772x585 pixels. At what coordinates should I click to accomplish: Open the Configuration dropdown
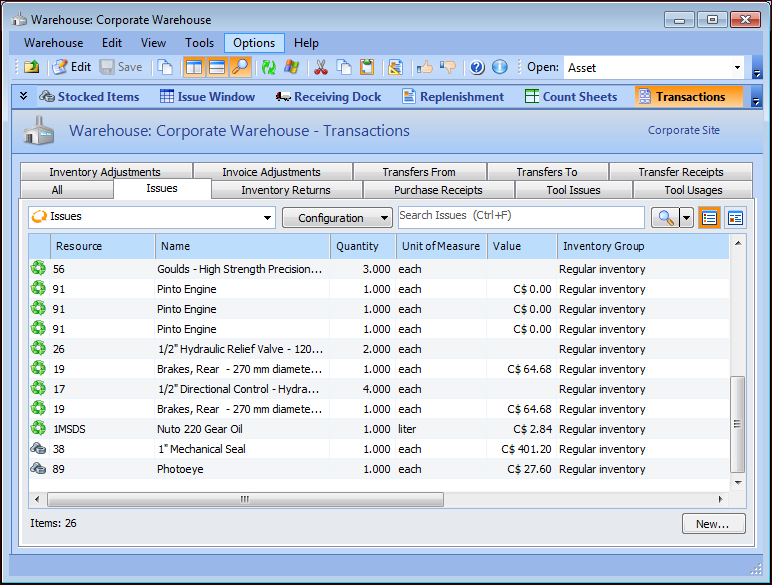click(337, 218)
